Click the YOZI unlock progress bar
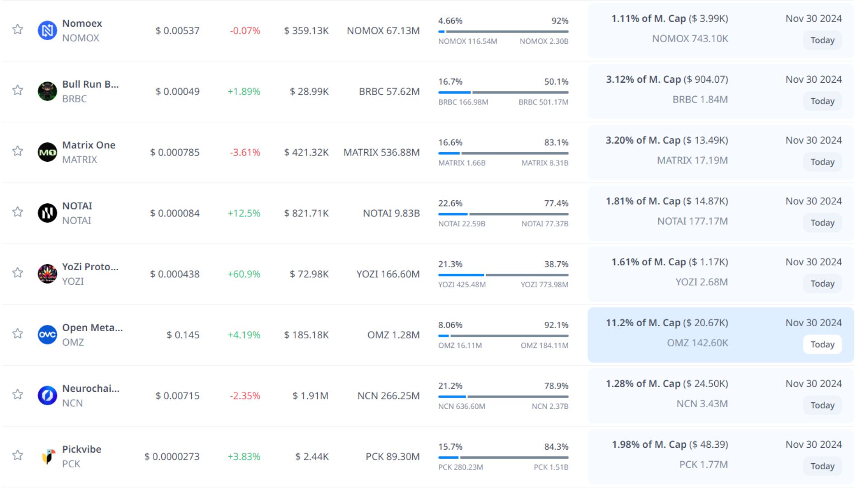This screenshot has height=488, width=868. click(x=503, y=275)
